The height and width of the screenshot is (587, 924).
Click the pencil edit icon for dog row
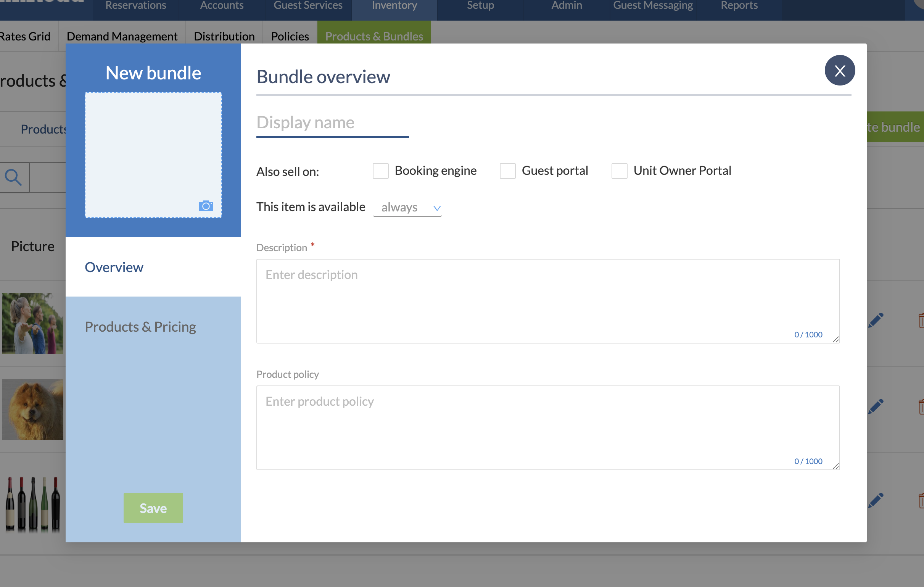point(876,406)
